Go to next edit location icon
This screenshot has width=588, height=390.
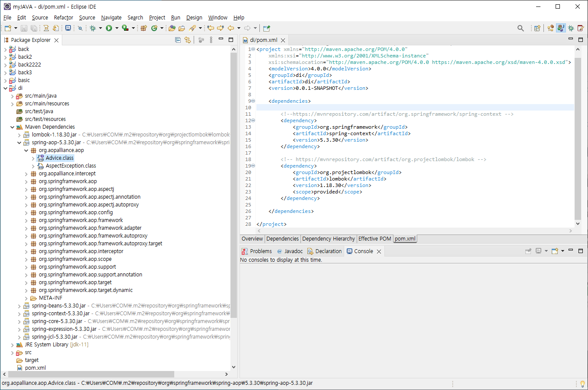click(220, 28)
